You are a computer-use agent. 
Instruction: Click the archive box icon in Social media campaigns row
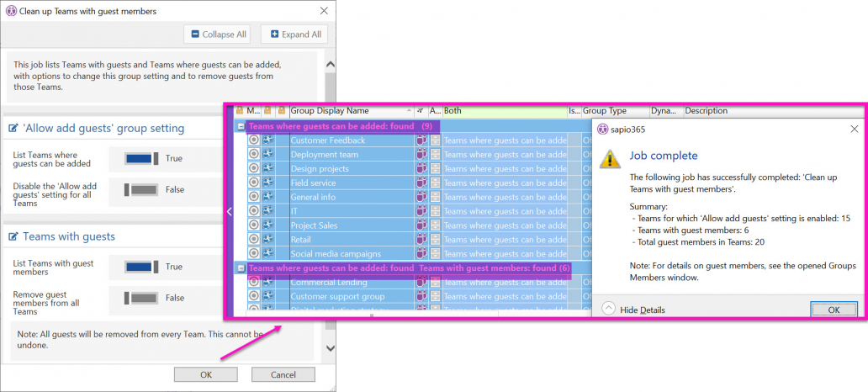tap(436, 253)
